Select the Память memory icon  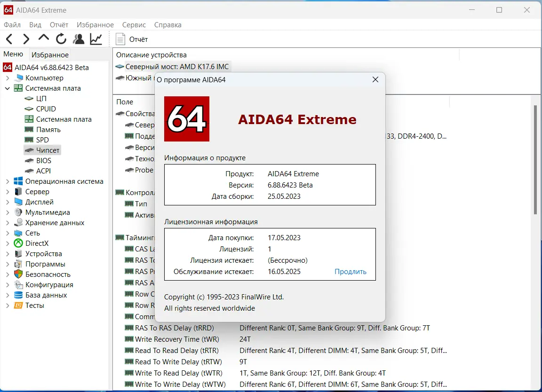pyautogui.click(x=29, y=130)
